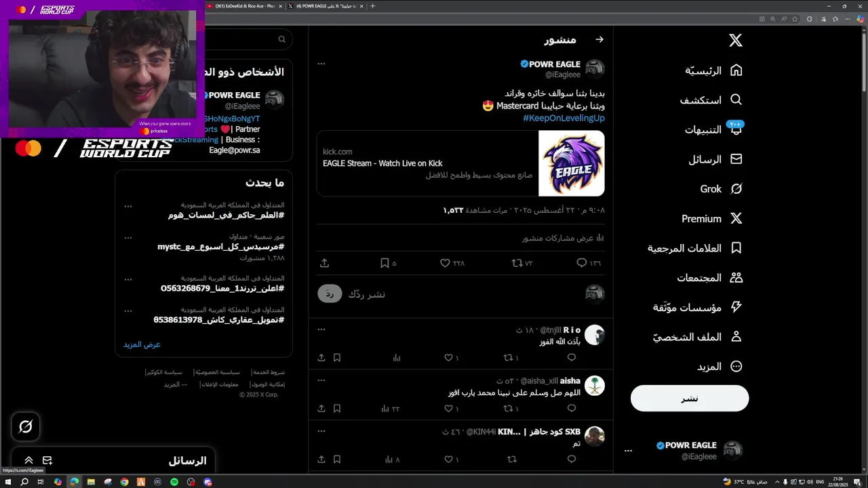Image resolution: width=868 pixels, height=488 pixels.
Task: Click Show more (عرض المزيد) under trends
Action: (x=142, y=344)
